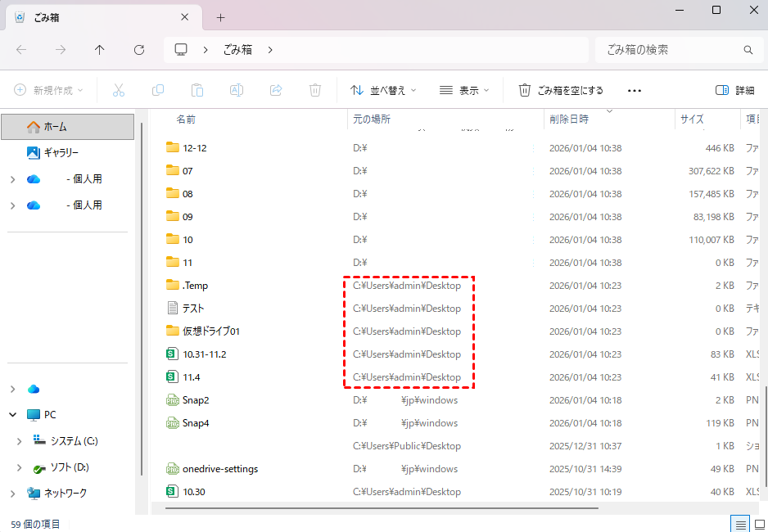Click the refresh button in navigation bar
768x532 pixels.
coord(139,50)
